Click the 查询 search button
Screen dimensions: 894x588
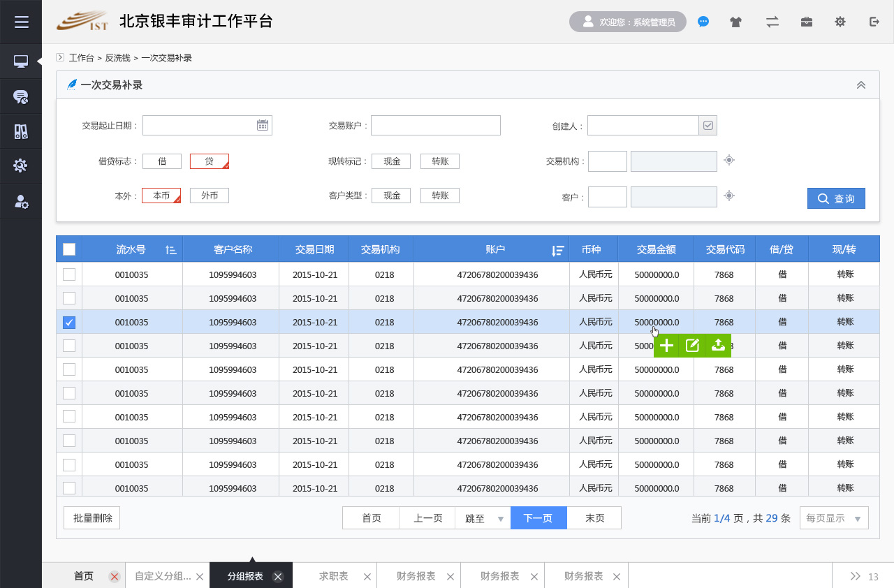836,198
